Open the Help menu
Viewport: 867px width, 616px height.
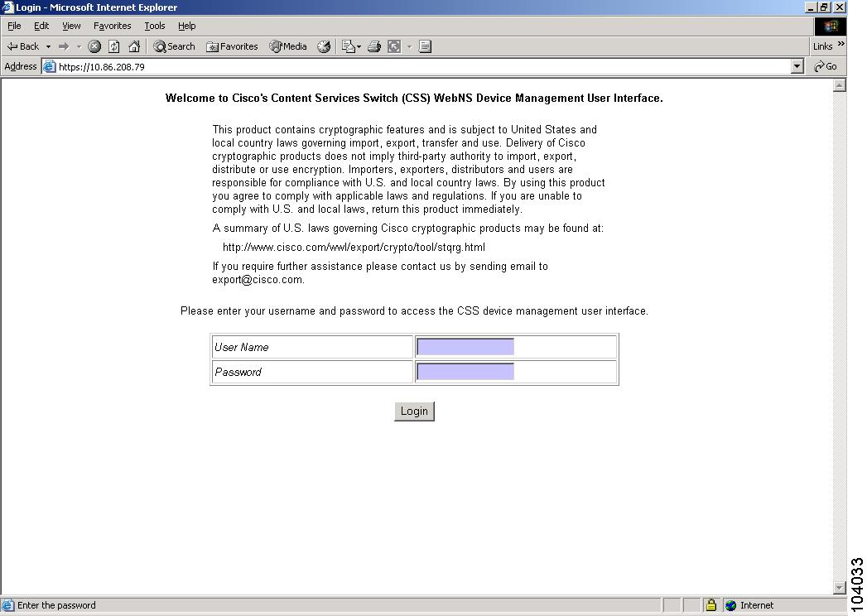pos(187,26)
